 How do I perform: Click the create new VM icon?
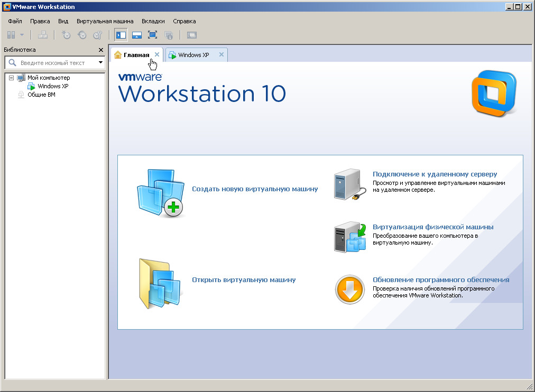(160, 193)
